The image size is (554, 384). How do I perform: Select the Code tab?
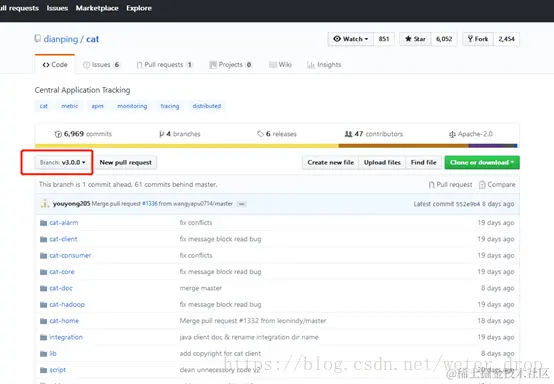point(55,65)
